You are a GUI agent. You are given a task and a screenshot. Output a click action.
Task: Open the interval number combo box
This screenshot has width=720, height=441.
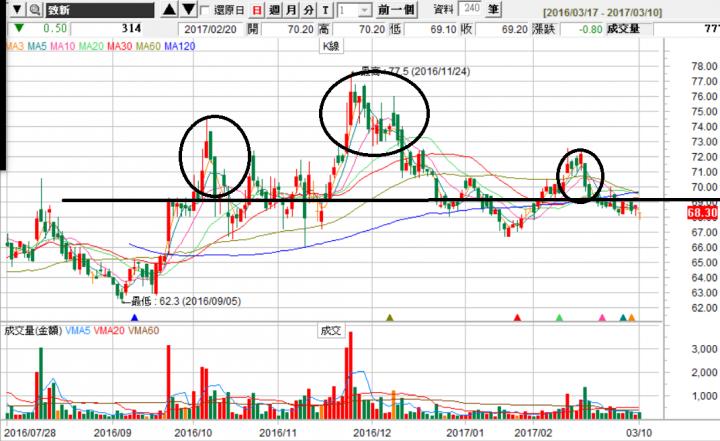[354, 10]
